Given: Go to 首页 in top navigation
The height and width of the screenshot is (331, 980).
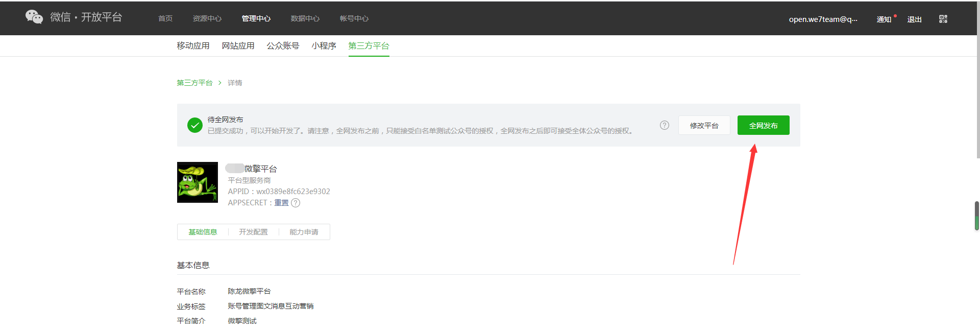Looking at the screenshot, I should [x=165, y=18].
